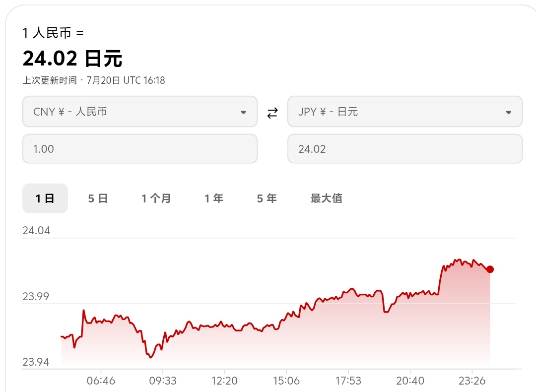Click the red endpoint dot on chart

[490, 269]
